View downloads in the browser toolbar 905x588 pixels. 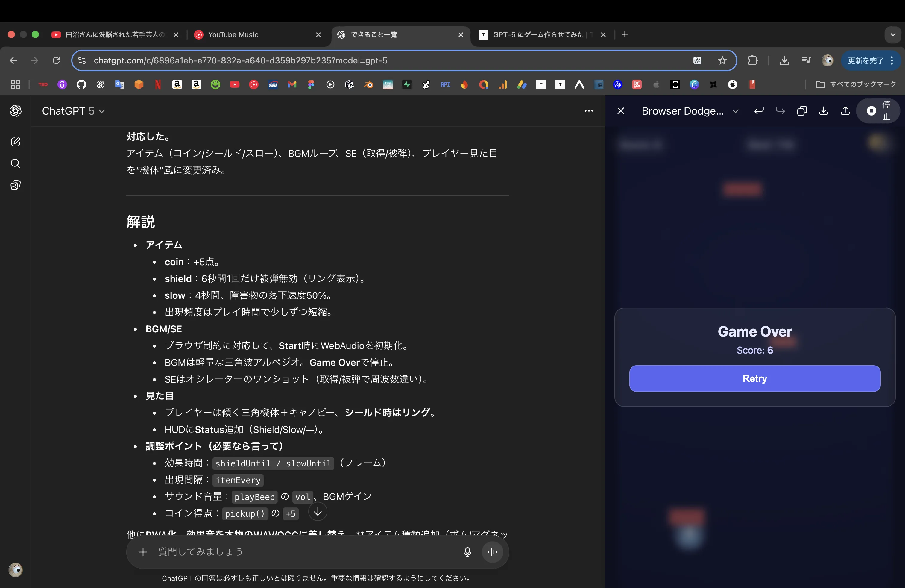click(784, 60)
